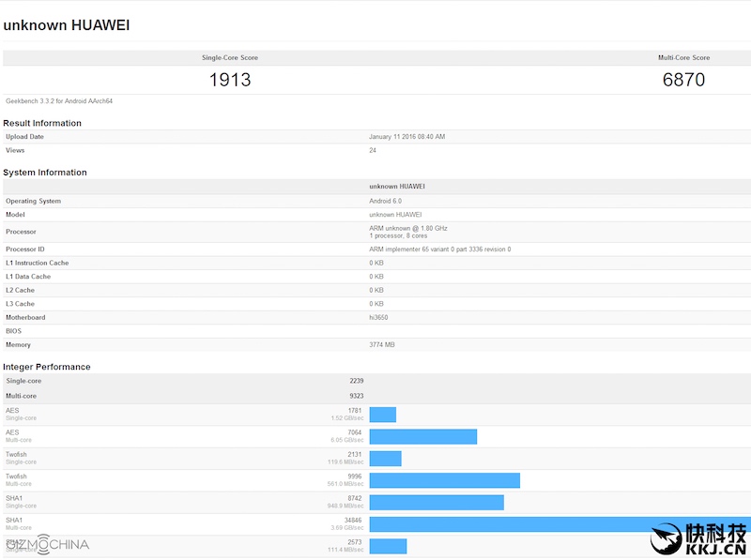Select SHA1 multi-core score 34846
Viewport: 751px width, 560px height.
353,521
